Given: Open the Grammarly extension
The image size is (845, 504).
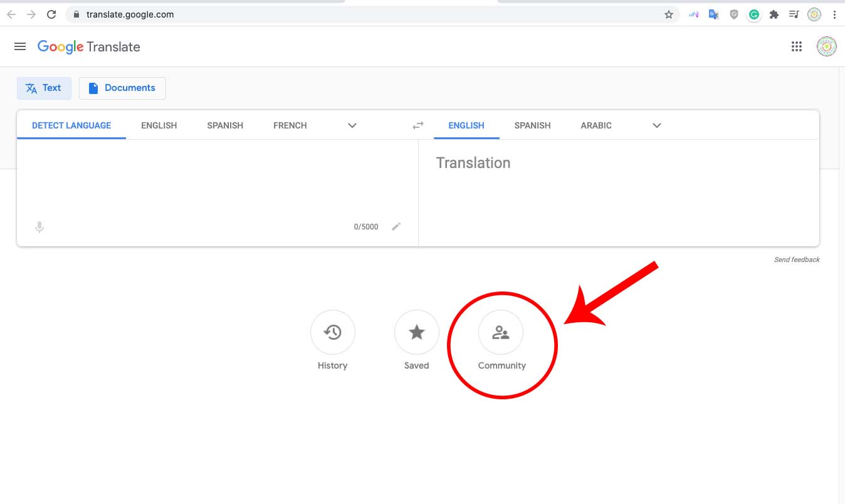Looking at the screenshot, I should (754, 14).
